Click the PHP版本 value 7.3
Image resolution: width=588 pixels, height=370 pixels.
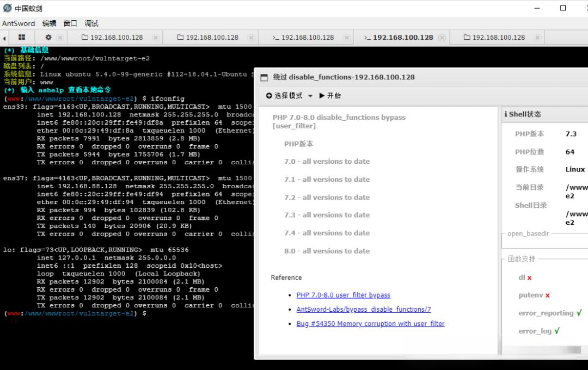(x=571, y=134)
